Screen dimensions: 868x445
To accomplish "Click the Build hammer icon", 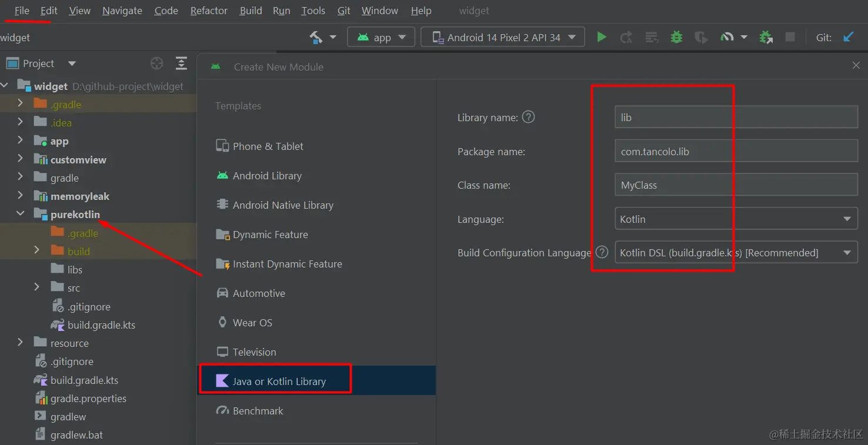I will coord(316,37).
